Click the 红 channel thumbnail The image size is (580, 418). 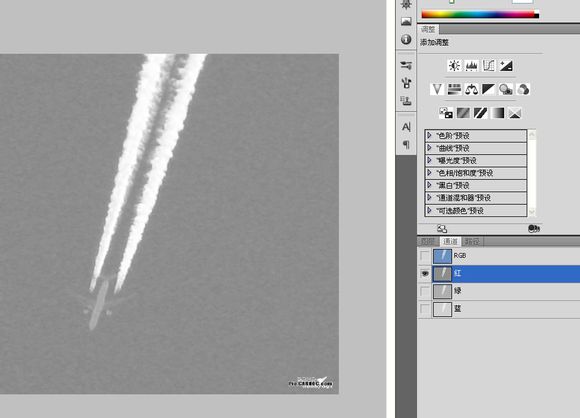pyautogui.click(x=442, y=274)
